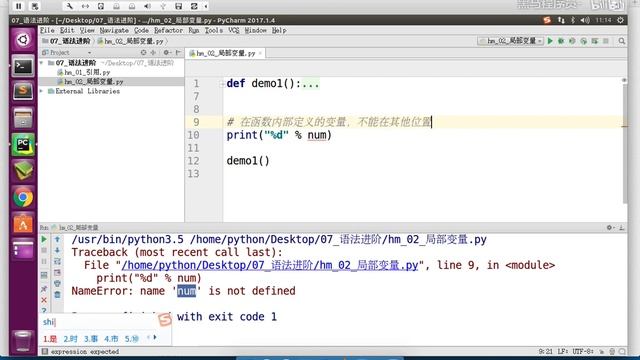This screenshot has height=360, width=640.
Task: Expand the folded demo1 function
Action: (x=222, y=84)
